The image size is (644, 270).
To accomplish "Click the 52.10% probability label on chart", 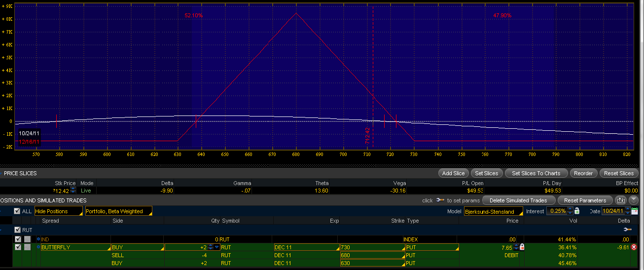I will pos(194,16).
